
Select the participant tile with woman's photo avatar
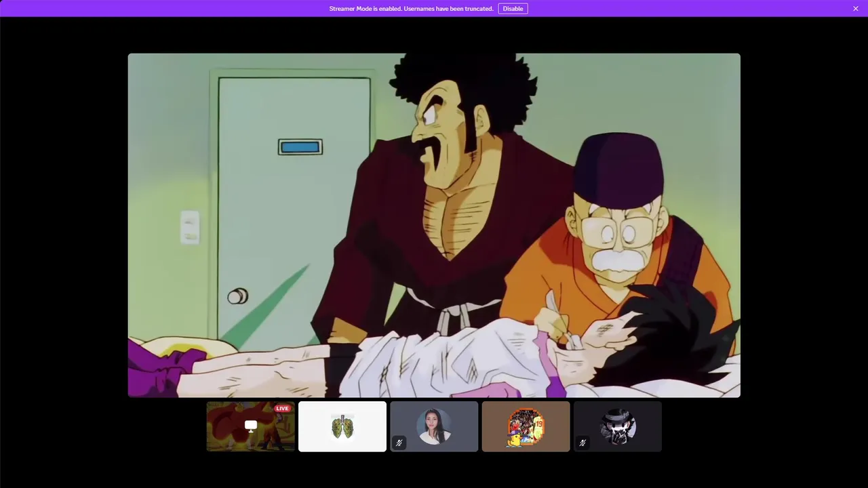click(434, 426)
